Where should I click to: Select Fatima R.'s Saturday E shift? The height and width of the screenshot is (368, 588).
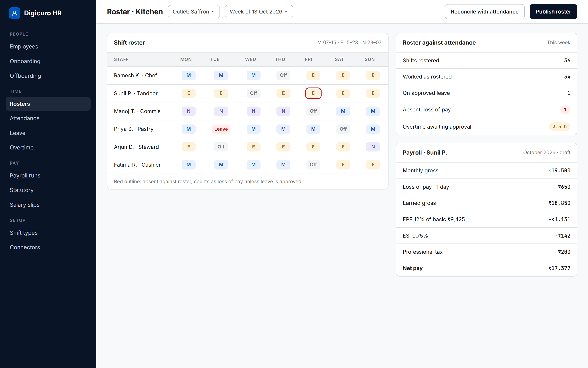(343, 165)
